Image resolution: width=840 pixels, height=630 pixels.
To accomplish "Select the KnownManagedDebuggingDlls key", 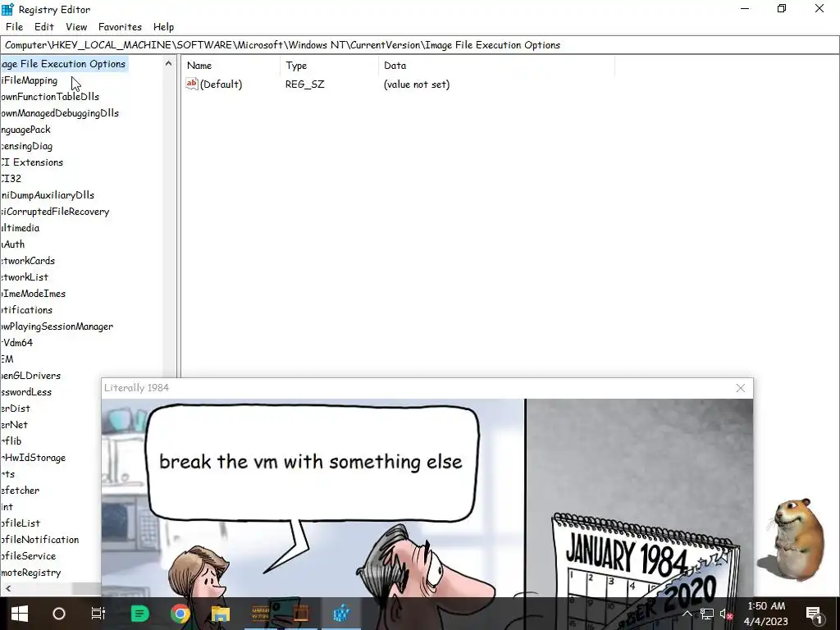I will [59, 113].
